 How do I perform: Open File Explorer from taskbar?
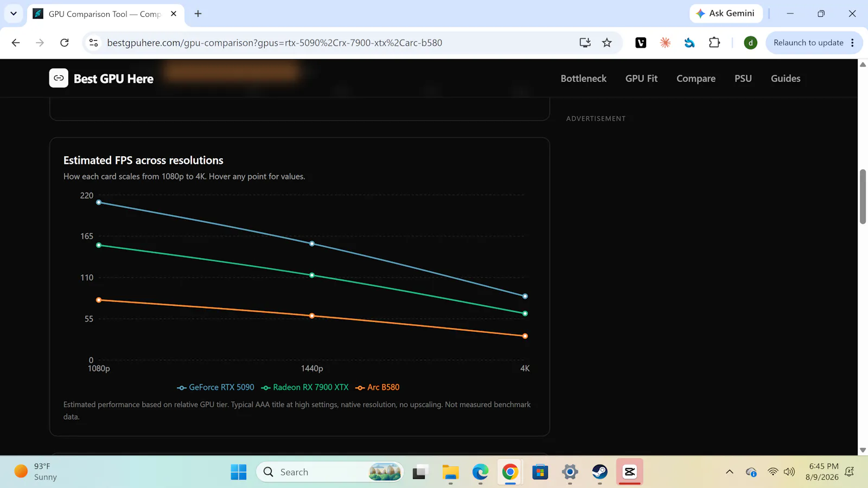(450, 472)
